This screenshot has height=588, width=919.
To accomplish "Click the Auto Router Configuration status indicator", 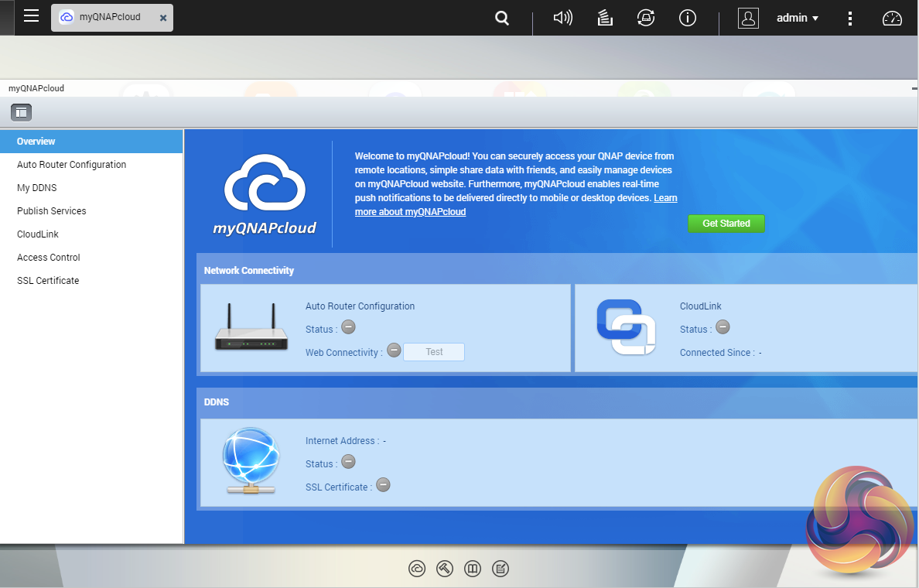I will [x=348, y=327].
